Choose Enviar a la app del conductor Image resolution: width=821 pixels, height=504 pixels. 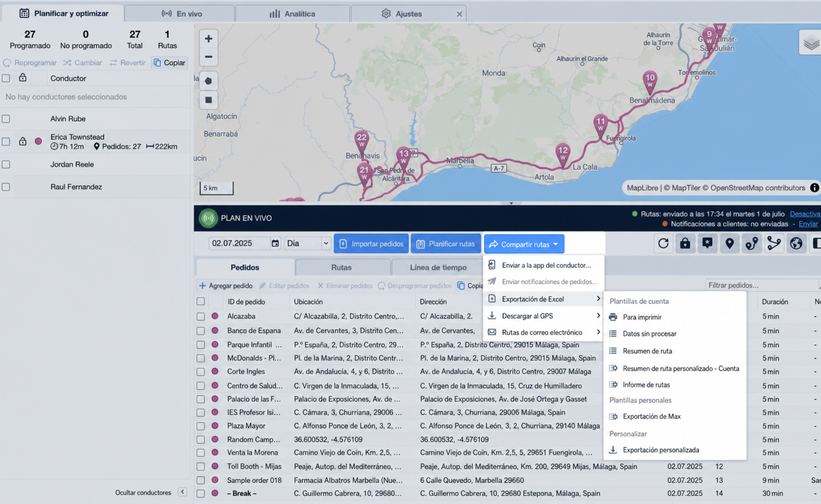pos(544,265)
